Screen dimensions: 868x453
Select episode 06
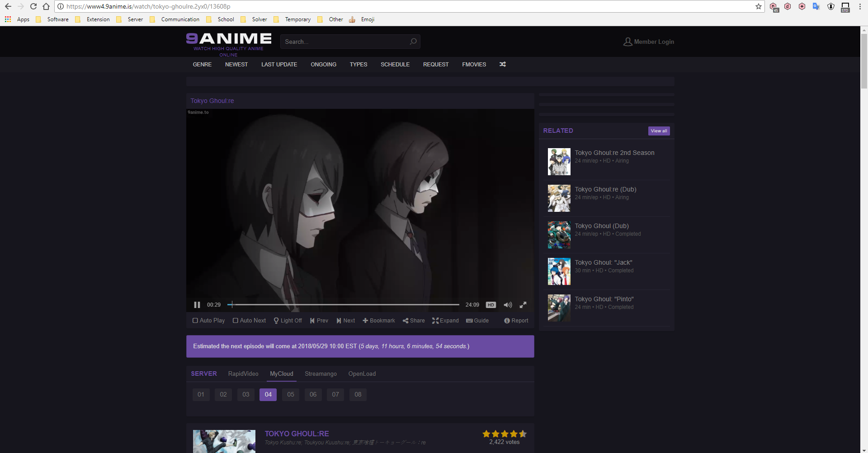[x=313, y=395]
